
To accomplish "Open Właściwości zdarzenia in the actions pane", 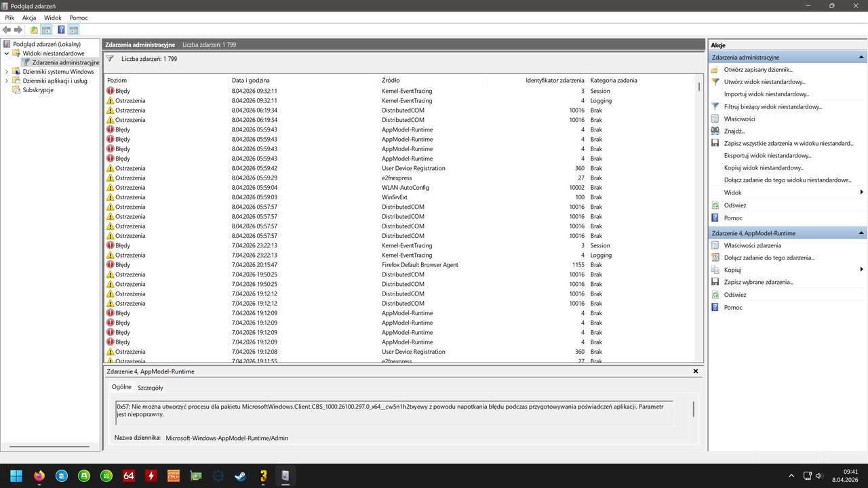I will (x=753, y=245).
